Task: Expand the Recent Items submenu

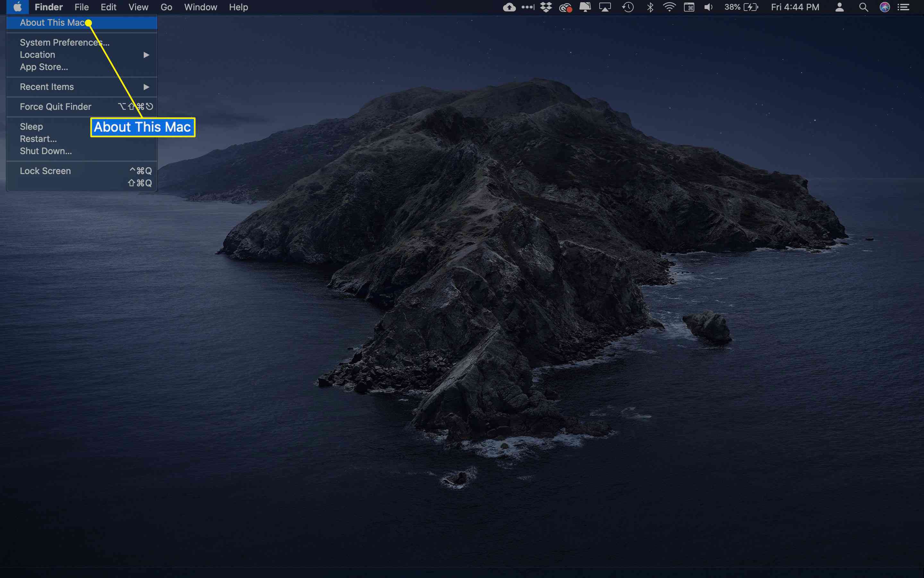Action: (82, 87)
